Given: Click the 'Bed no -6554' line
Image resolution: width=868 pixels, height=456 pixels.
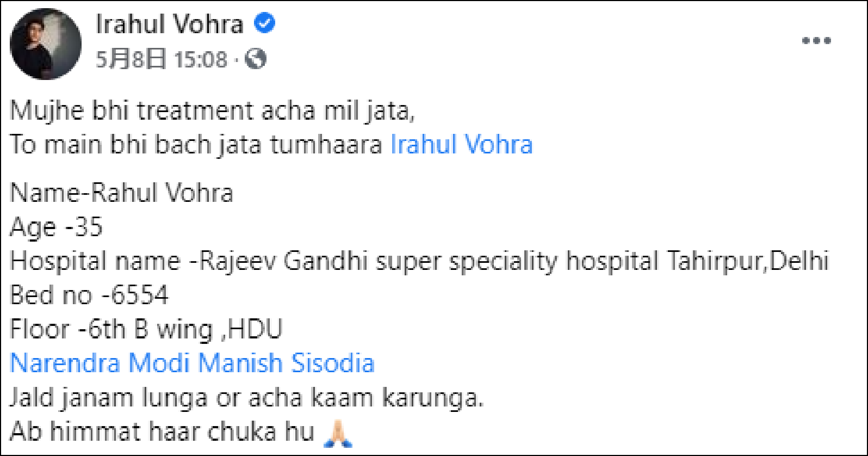Looking at the screenshot, I should [x=89, y=295].
